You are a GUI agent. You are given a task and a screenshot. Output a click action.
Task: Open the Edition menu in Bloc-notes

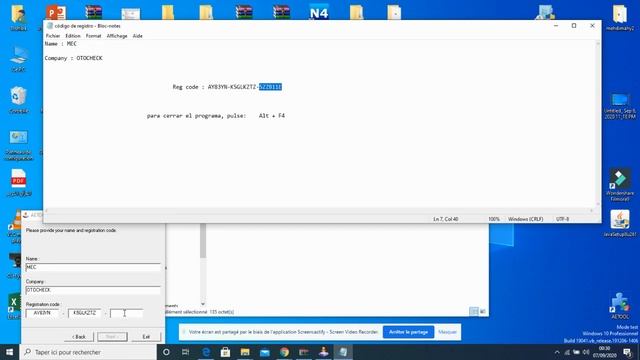[x=73, y=36]
